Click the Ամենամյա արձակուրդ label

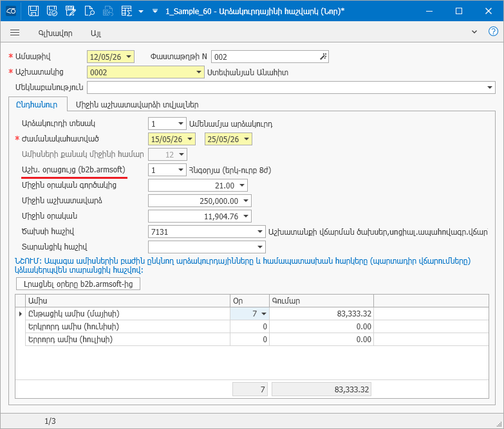pyautogui.click(x=231, y=124)
